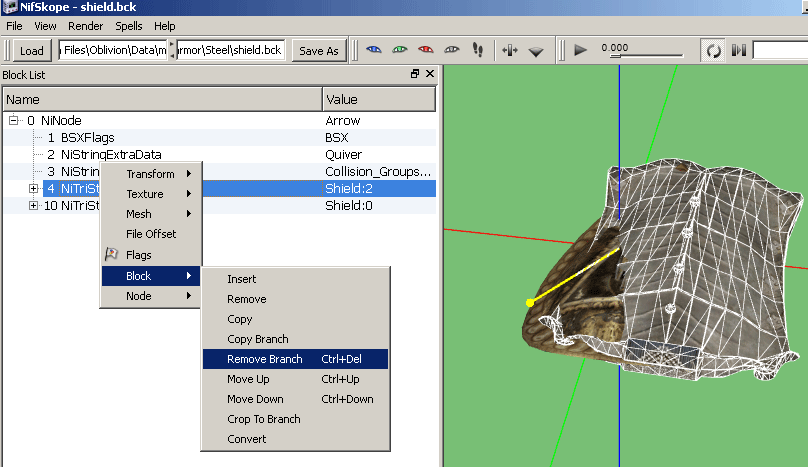Select the blue eye view icon

point(374,50)
